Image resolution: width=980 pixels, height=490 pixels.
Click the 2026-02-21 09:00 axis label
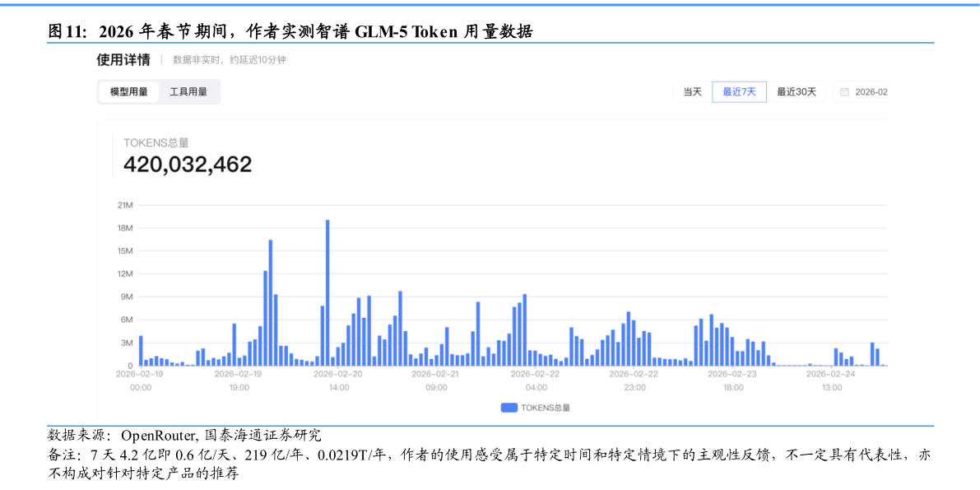437,380
